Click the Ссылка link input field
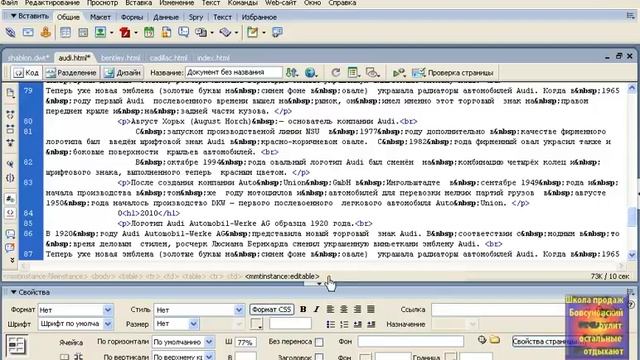640x360 pixels. coord(498,309)
